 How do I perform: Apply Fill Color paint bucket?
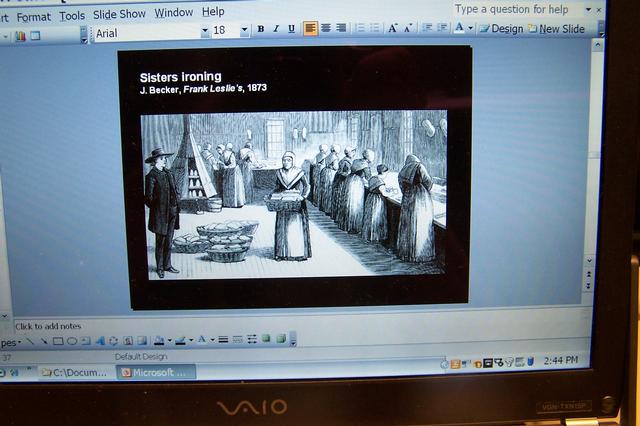click(x=159, y=339)
